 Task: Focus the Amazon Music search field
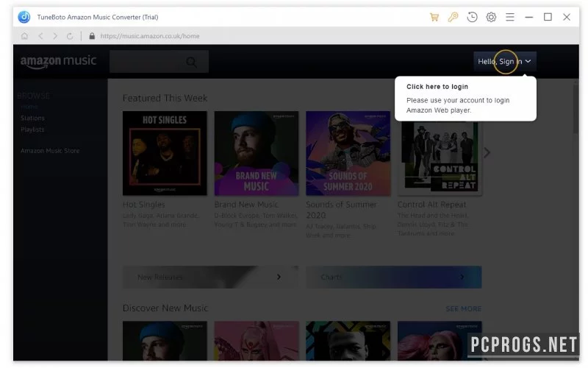click(x=159, y=62)
